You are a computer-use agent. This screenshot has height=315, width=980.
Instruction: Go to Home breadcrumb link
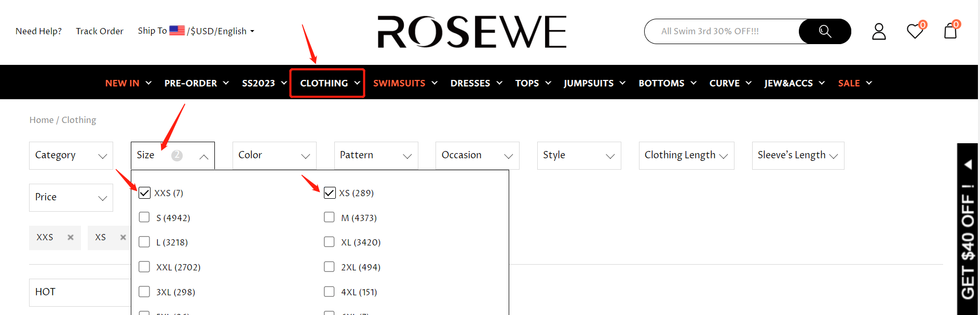click(41, 120)
